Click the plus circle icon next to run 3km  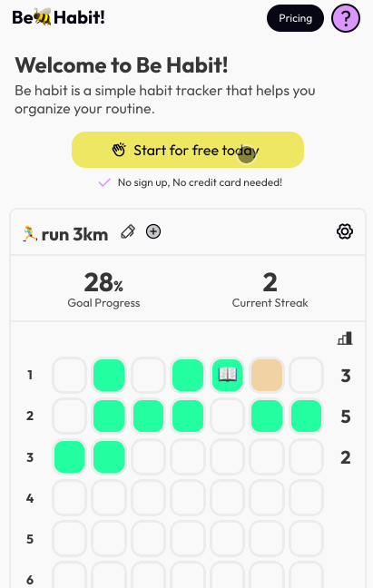153,231
